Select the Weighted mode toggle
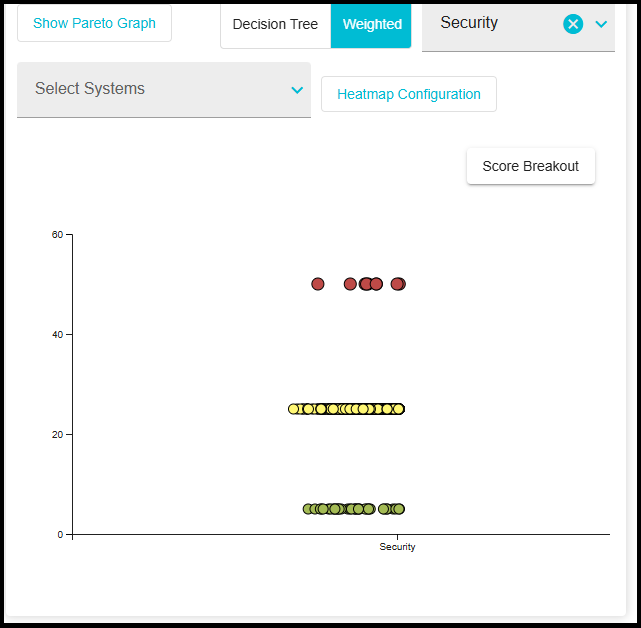 coord(371,25)
